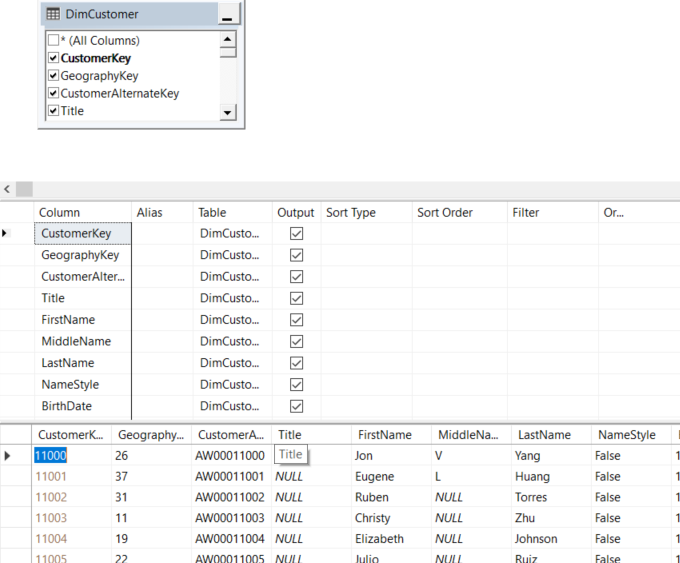
Task: Click the Column header in criteria grid
Action: (83, 213)
